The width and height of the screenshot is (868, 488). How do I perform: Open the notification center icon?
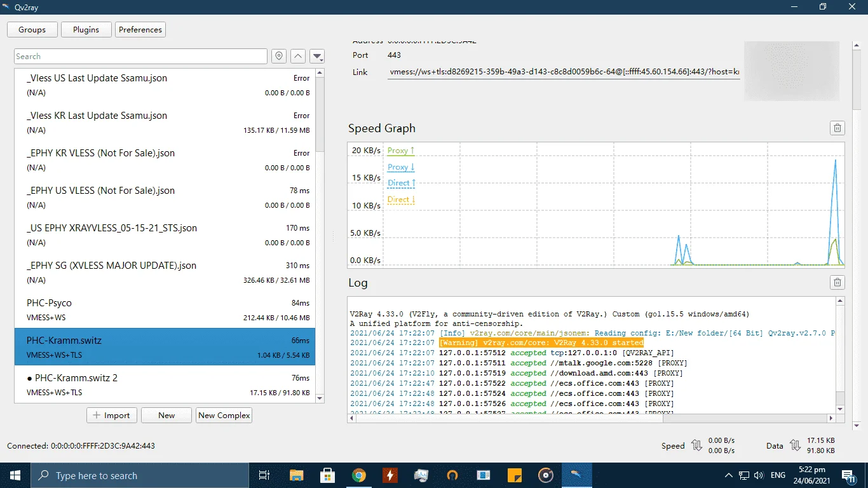click(x=848, y=475)
